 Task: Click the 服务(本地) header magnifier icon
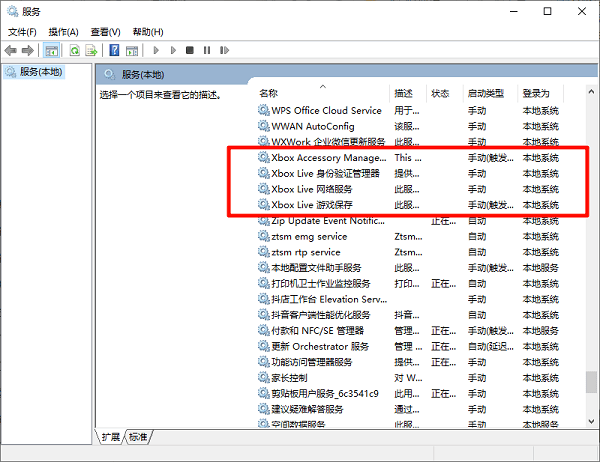point(109,74)
